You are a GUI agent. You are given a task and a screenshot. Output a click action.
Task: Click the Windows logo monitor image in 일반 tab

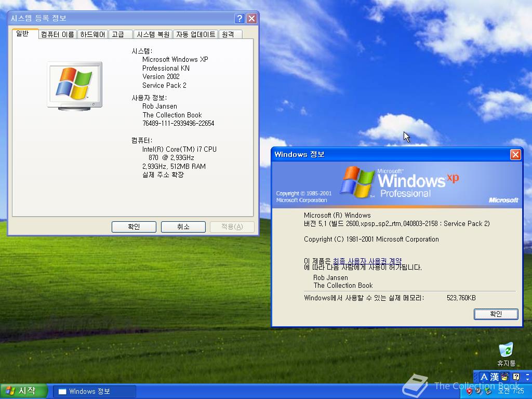[x=75, y=86]
